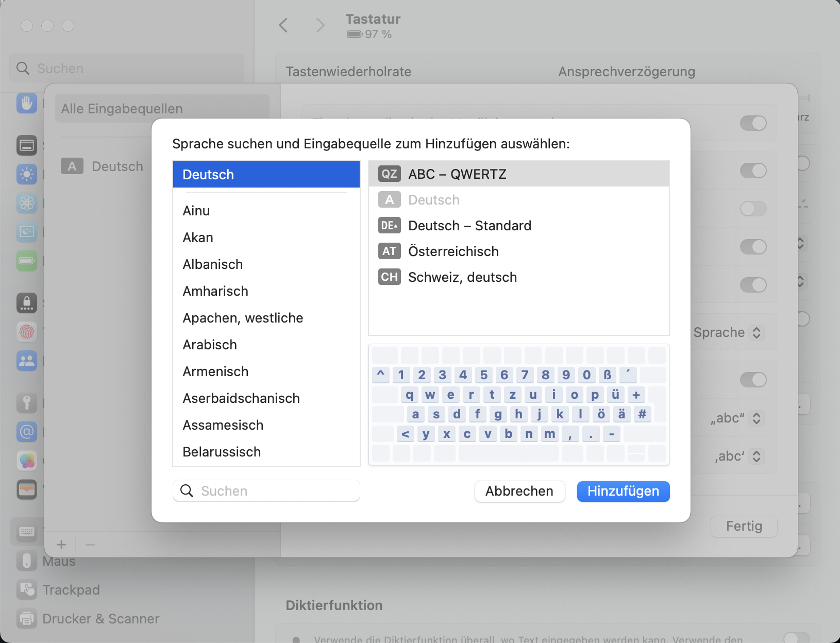Image resolution: width=840 pixels, height=643 pixels.
Task: Select the Tastatur keyboard icon in sidebar
Action: point(27,532)
